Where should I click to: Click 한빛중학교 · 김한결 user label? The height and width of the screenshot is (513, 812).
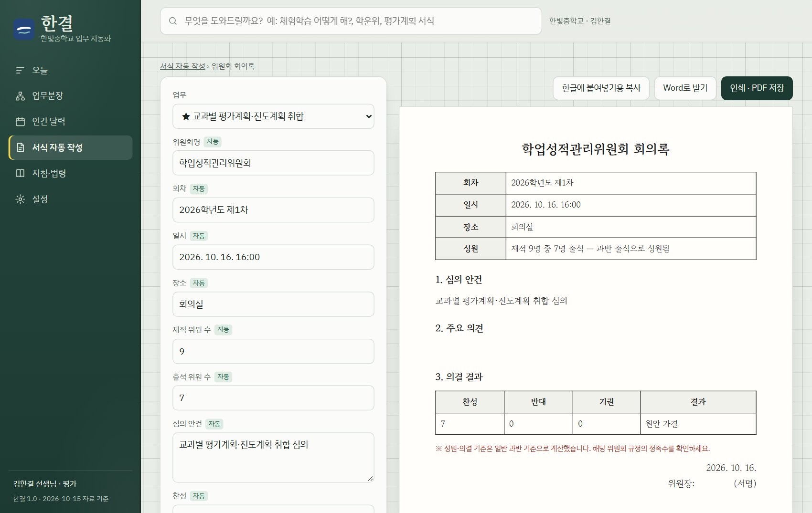pos(580,21)
